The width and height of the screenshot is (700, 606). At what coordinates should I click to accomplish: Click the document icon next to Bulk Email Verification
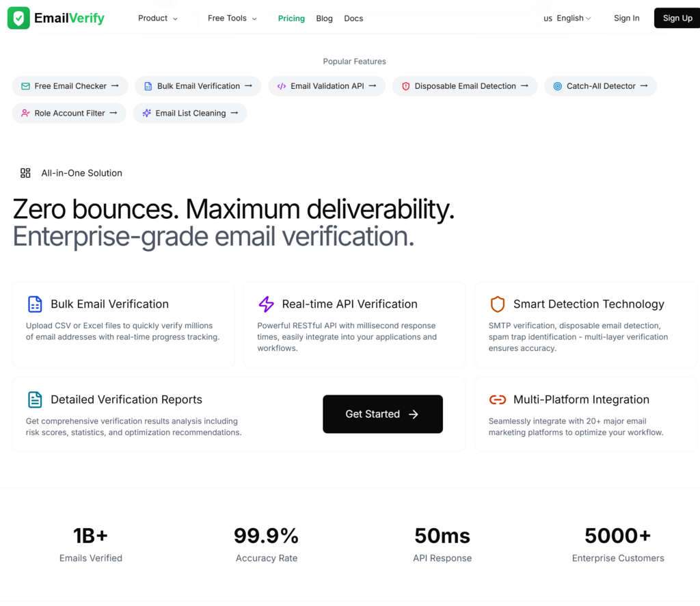click(148, 86)
